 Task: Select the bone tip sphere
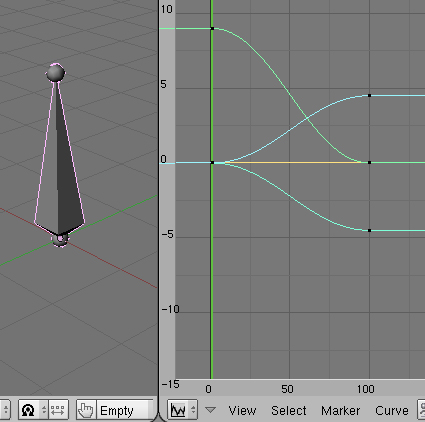tap(56, 73)
